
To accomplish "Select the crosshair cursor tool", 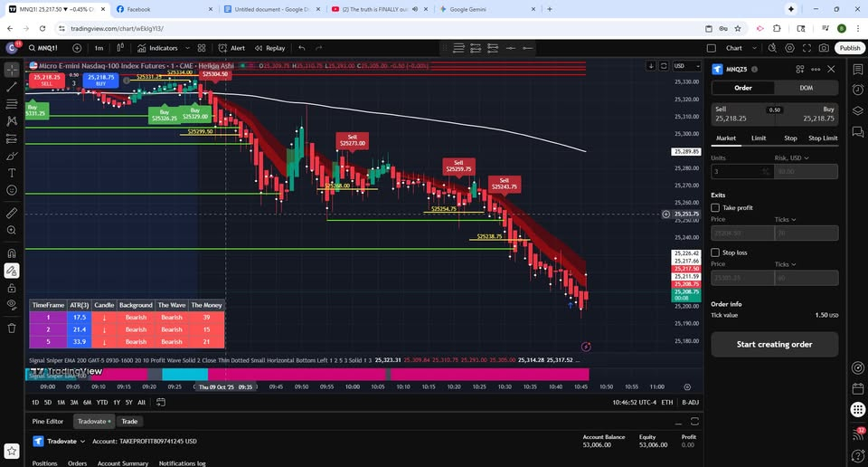I will (12, 70).
